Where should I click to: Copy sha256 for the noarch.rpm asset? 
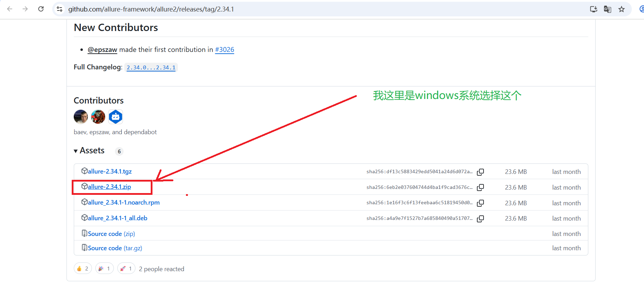point(480,203)
